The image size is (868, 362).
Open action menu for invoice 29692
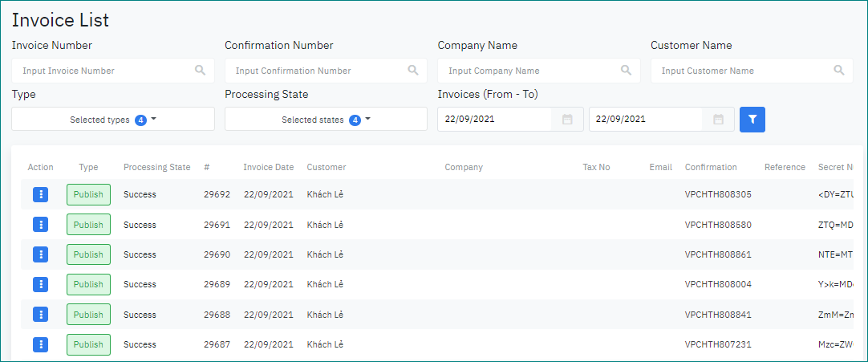[41, 195]
